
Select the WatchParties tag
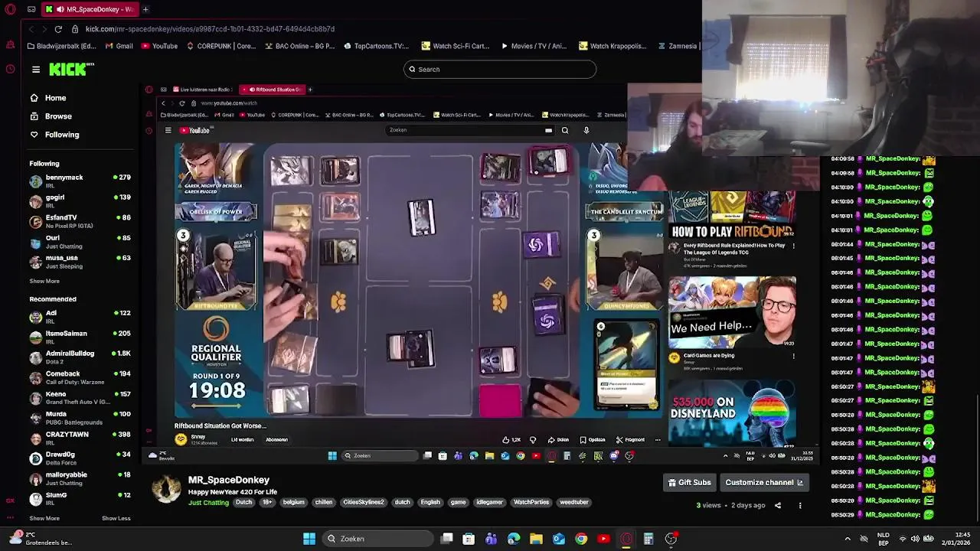[x=531, y=502]
